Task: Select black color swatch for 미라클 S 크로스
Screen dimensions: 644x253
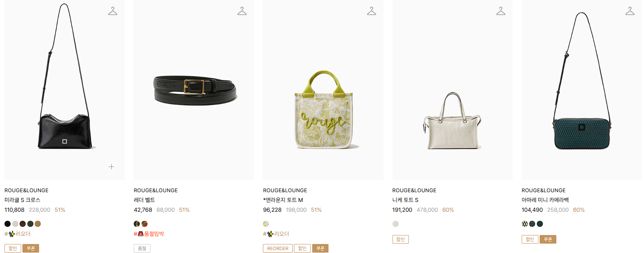Action: 7,224
